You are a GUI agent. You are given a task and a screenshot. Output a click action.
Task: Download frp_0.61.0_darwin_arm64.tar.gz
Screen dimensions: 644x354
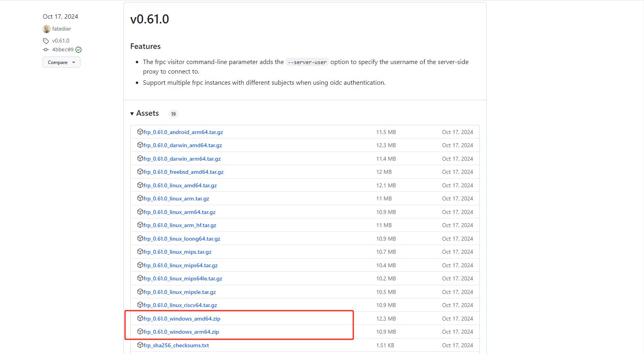tap(182, 159)
